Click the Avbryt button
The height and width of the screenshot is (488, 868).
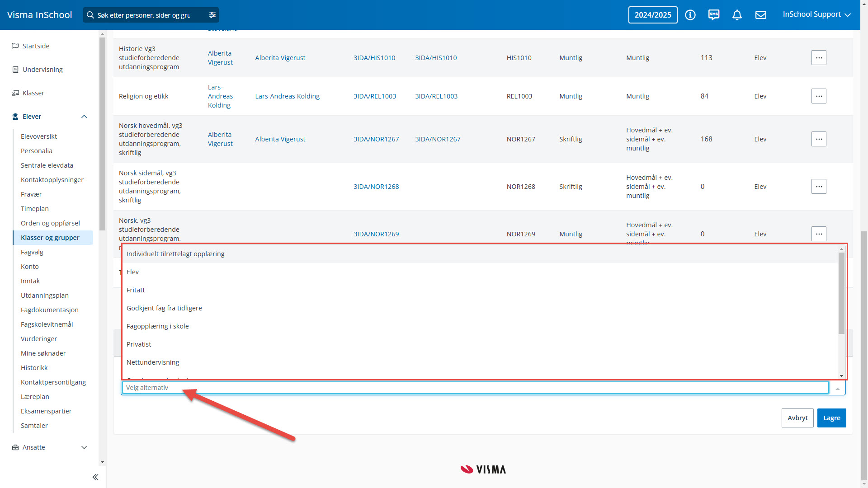(x=797, y=418)
